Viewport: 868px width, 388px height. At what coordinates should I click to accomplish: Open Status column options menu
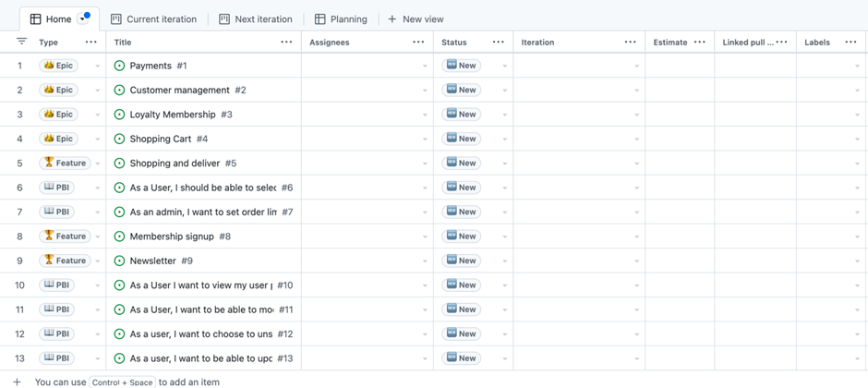pos(499,42)
